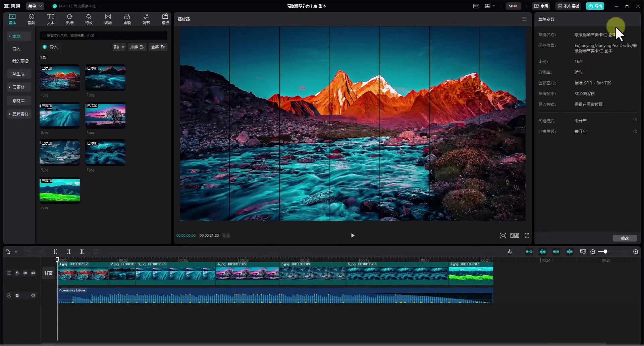Open the 素材库 library
The image size is (644, 346).
click(x=19, y=100)
